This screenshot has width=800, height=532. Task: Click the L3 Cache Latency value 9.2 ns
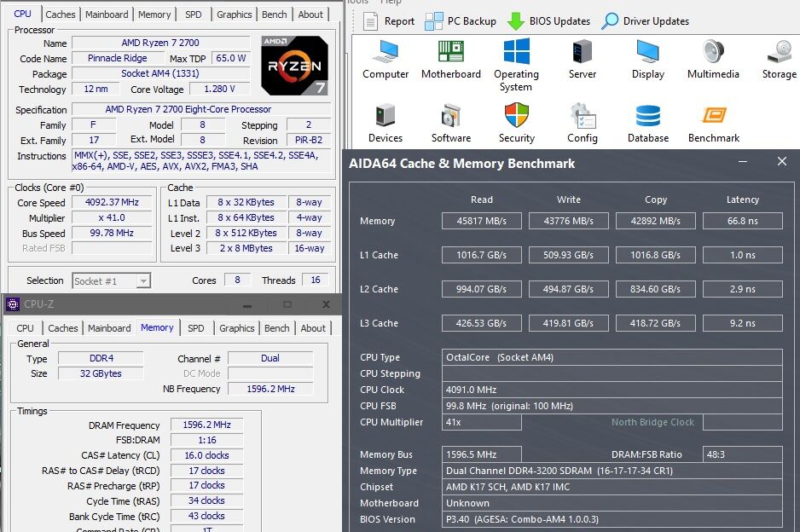742,323
